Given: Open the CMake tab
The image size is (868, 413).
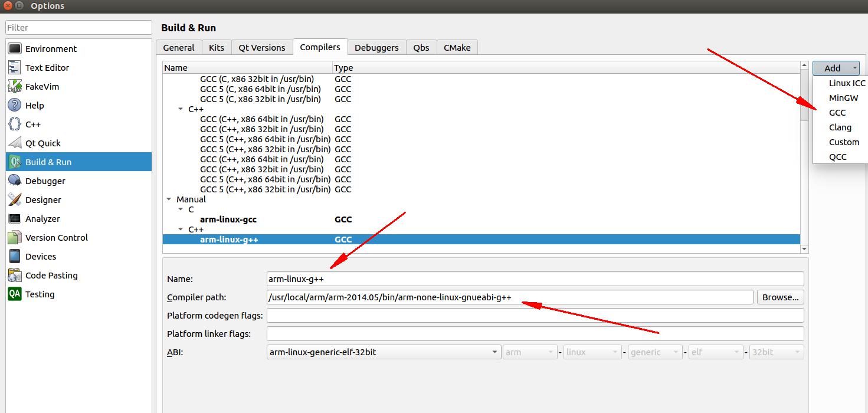Looking at the screenshot, I should point(457,48).
